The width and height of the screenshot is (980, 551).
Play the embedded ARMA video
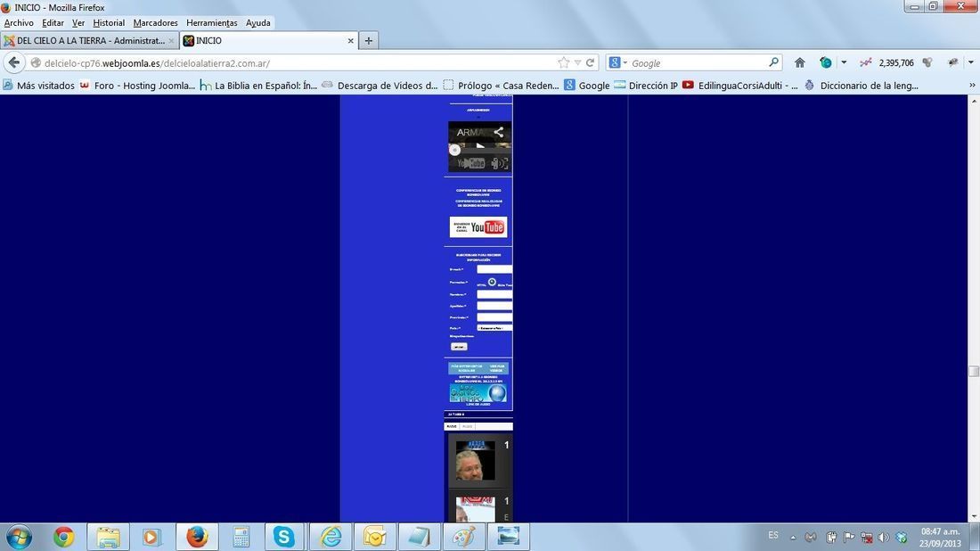(480, 145)
